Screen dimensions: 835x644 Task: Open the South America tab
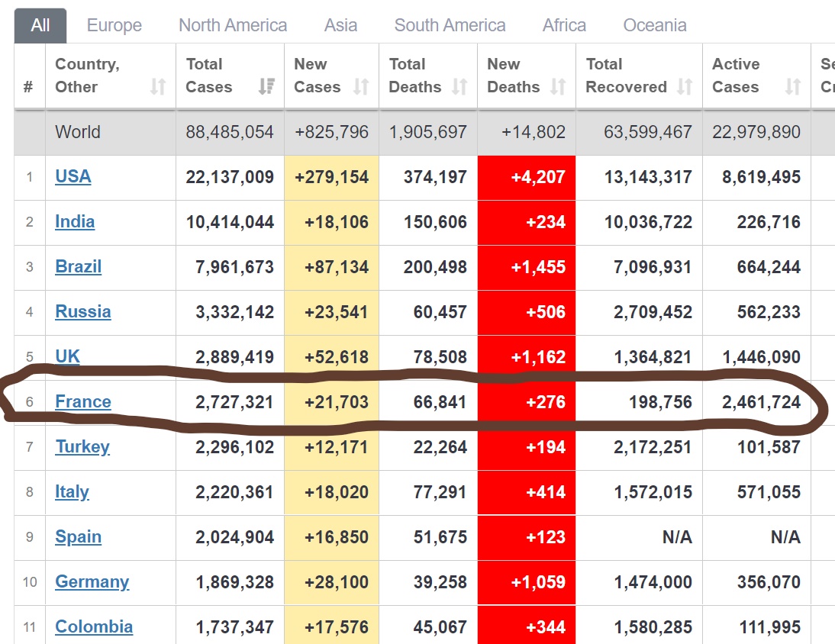click(450, 25)
